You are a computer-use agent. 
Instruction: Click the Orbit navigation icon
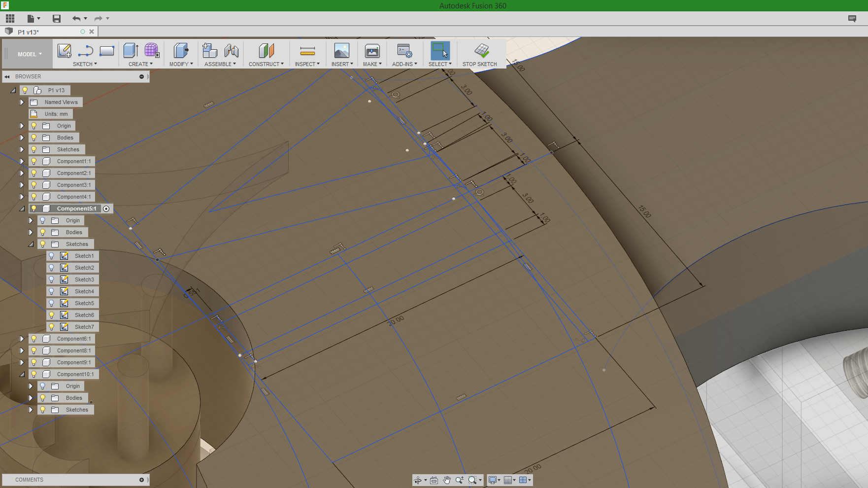click(x=418, y=480)
